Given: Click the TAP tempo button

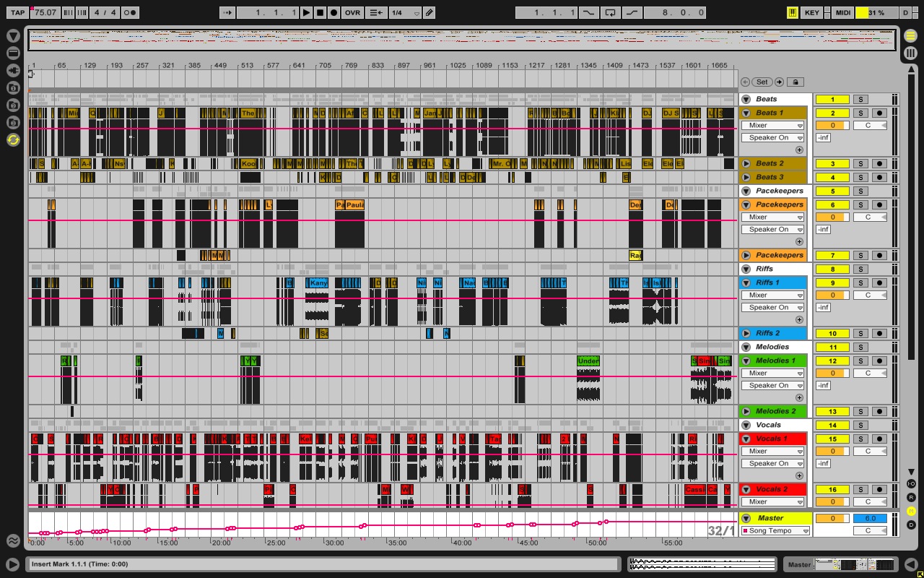Looking at the screenshot, I should (17, 12).
